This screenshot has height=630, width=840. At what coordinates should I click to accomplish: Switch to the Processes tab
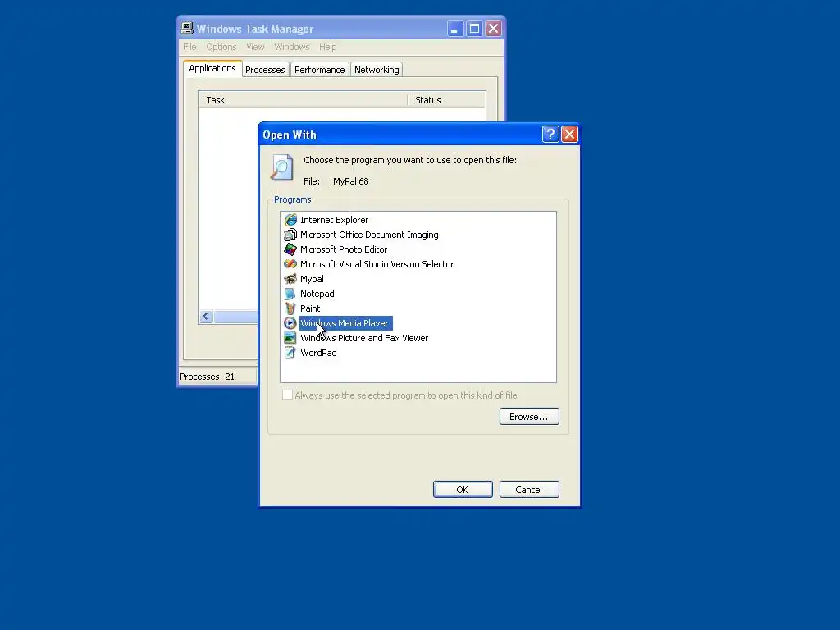(x=265, y=70)
